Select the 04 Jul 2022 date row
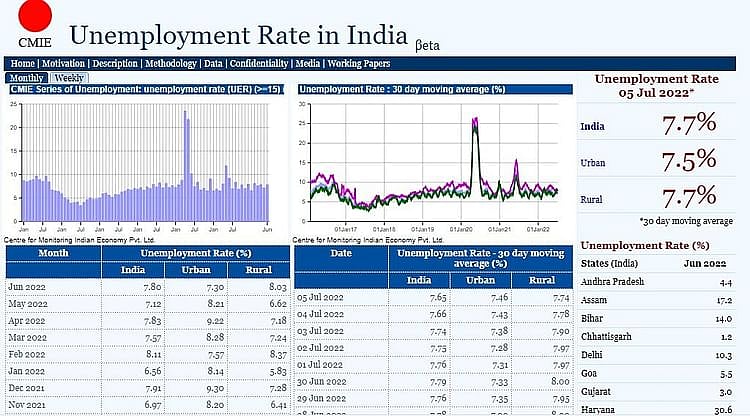750x416 pixels. tap(433, 314)
